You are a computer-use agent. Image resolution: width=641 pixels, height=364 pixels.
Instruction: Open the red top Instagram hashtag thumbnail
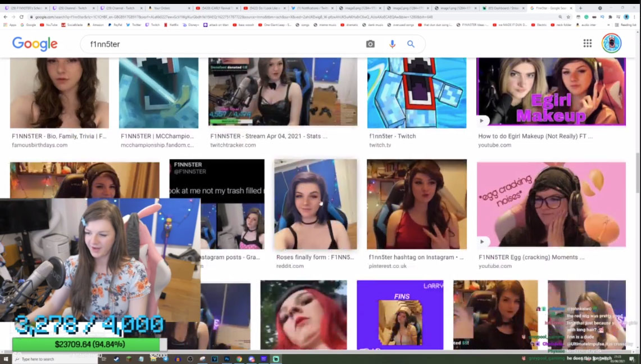click(x=417, y=204)
